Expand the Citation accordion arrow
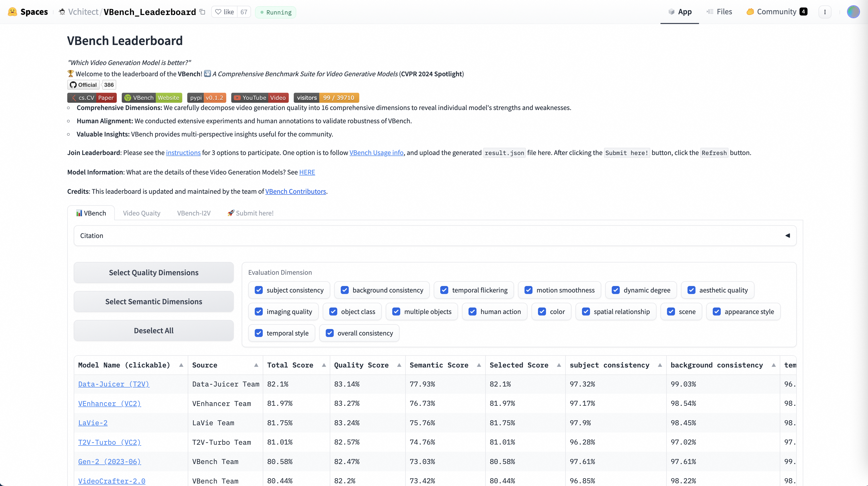The width and height of the screenshot is (868, 486). click(787, 235)
